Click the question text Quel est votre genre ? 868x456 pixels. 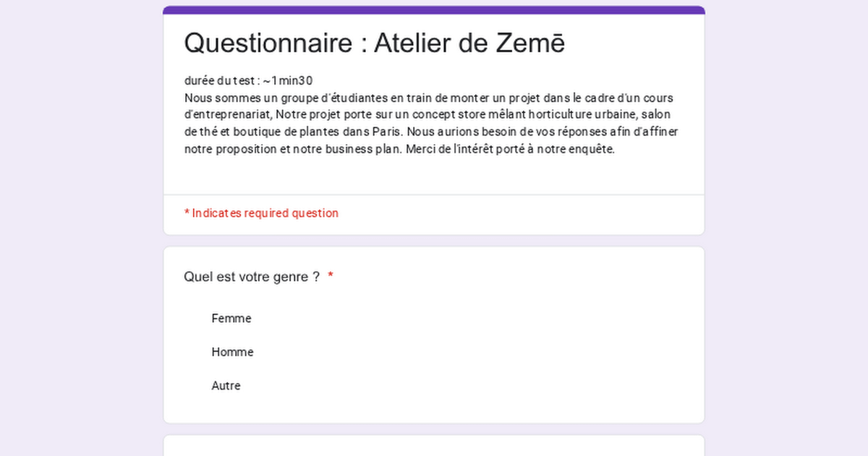pyautogui.click(x=252, y=276)
